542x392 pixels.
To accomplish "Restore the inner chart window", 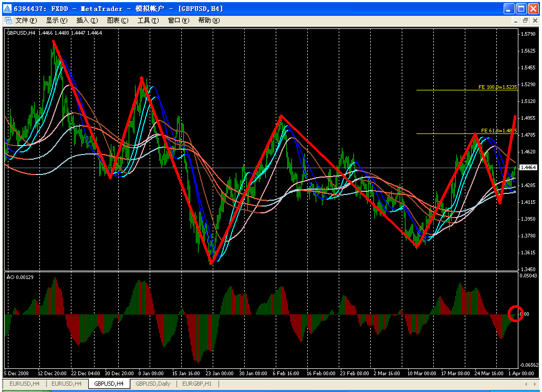I will 525,20.
